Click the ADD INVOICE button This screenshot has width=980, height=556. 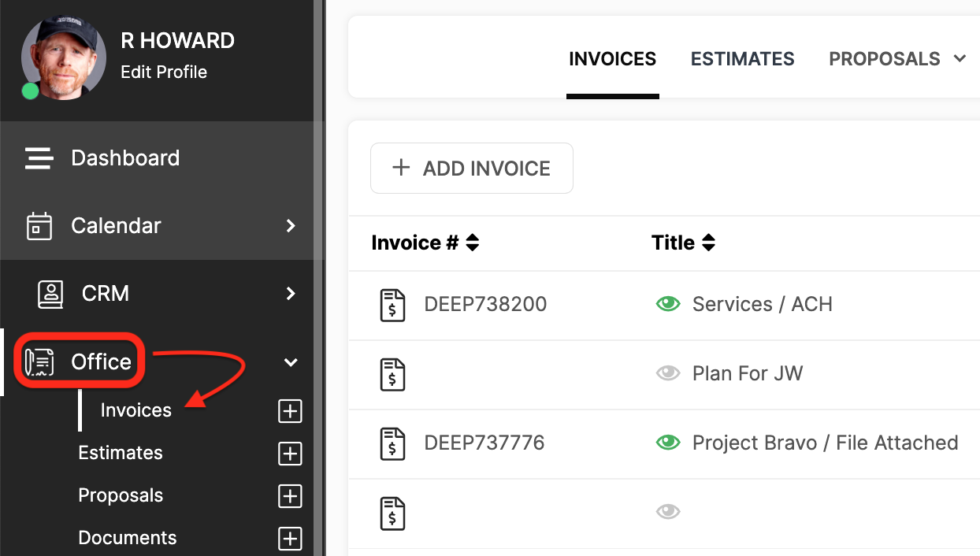pos(471,168)
